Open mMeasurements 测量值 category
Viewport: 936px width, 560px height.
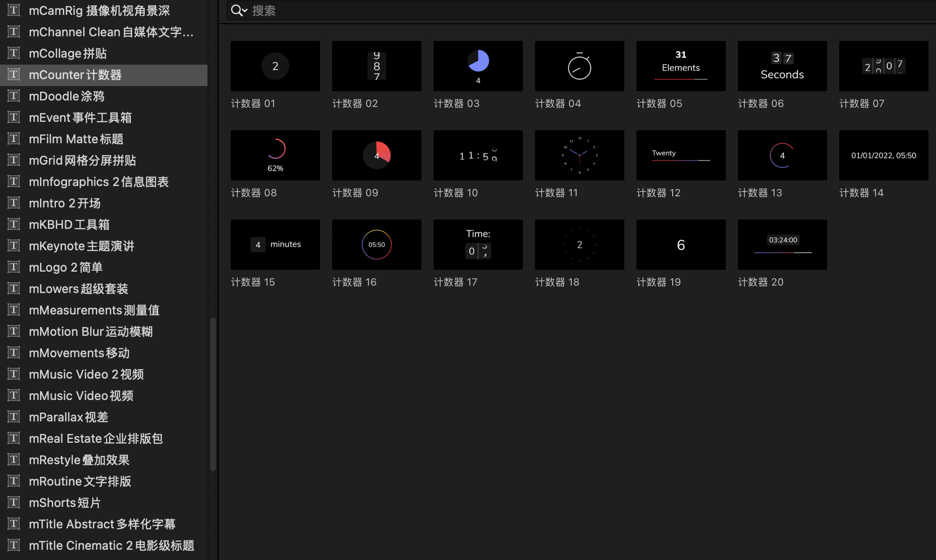coord(104,310)
